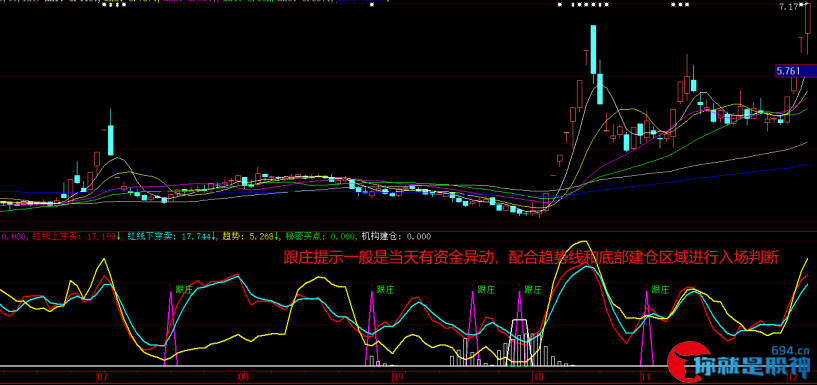Click the tallest cyan candlestick in October
Screen dimensions: 817x385
(x=593, y=49)
